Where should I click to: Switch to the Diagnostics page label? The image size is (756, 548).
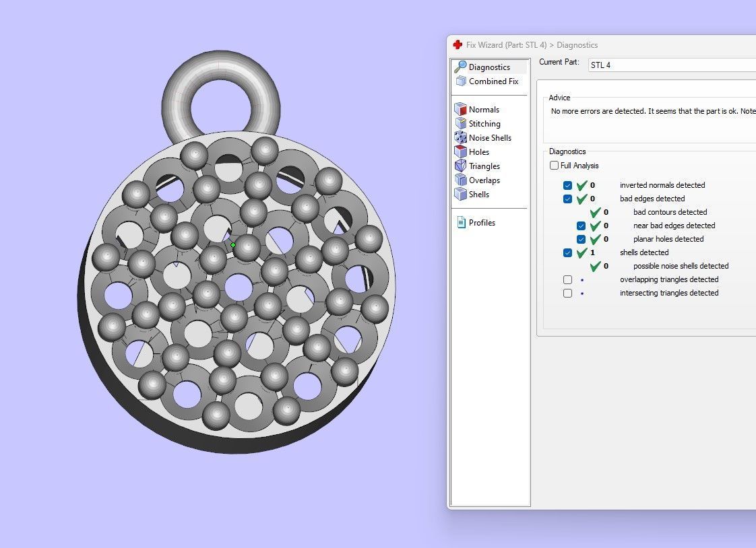(x=489, y=67)
